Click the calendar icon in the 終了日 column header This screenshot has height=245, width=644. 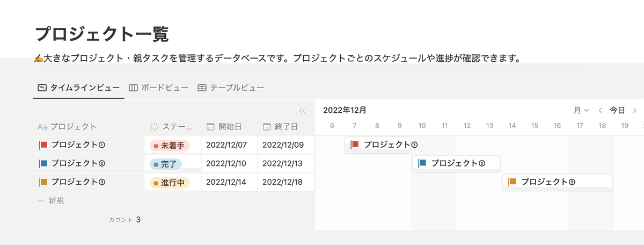click(x=267, y=127)
